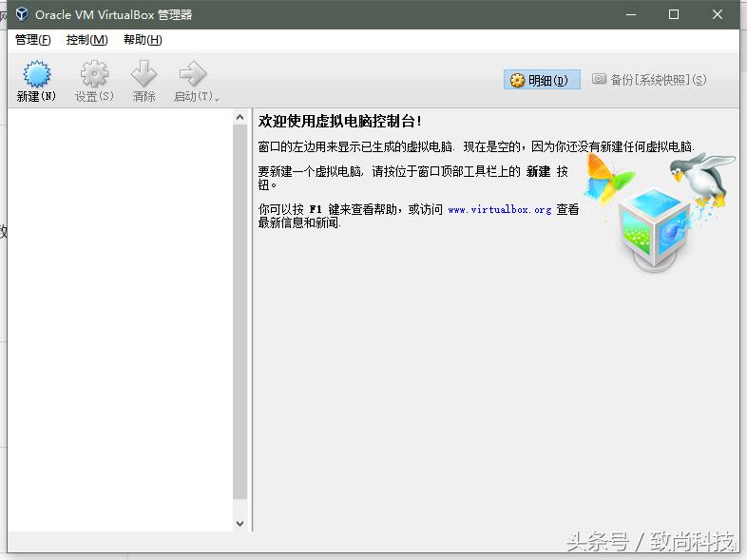Click the 清除 (Discard) down-arrow icon
Screen dimensions: 747x560
(144, 75)
